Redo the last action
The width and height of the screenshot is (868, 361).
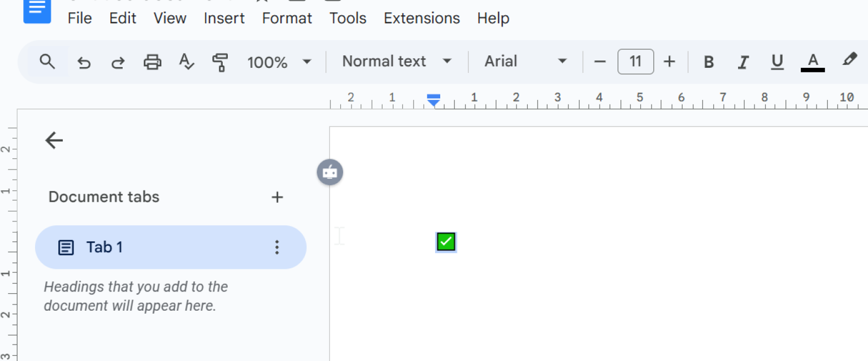coord(118,62)
